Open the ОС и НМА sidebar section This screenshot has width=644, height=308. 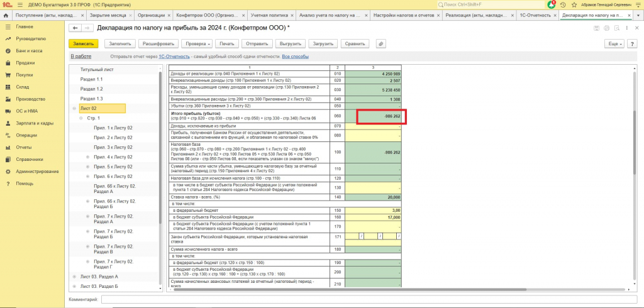pos(26,111)
